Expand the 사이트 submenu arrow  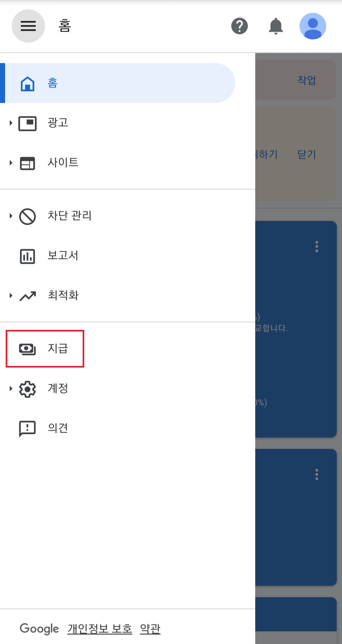coord(11,163)
